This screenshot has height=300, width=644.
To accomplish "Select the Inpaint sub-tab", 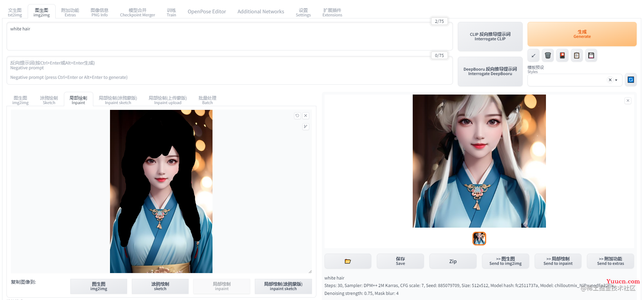I will (x=78, y=100).
